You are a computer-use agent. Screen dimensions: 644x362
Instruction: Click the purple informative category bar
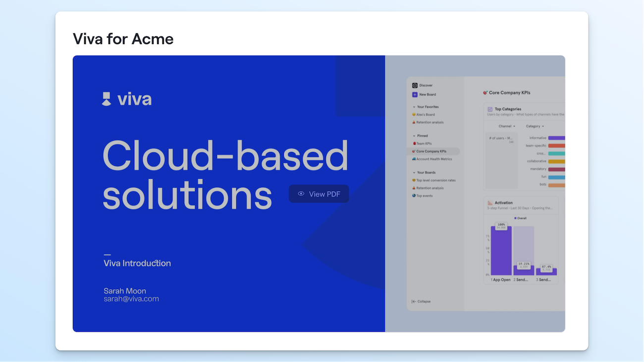coord(556,138)
